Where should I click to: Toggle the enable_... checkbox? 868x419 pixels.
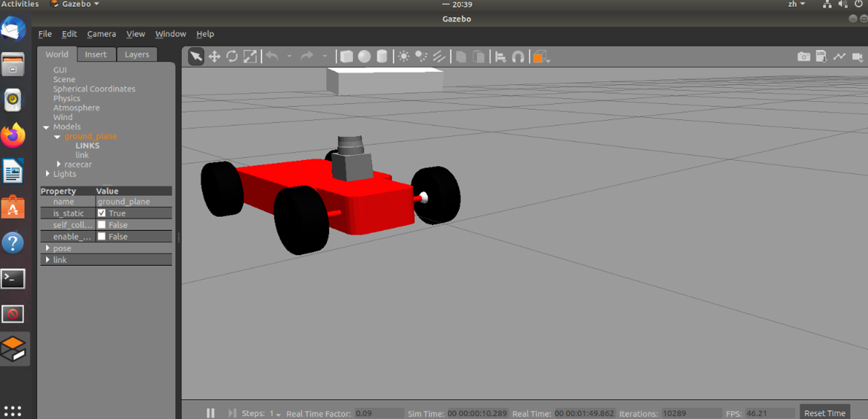[x=101, y=236]
